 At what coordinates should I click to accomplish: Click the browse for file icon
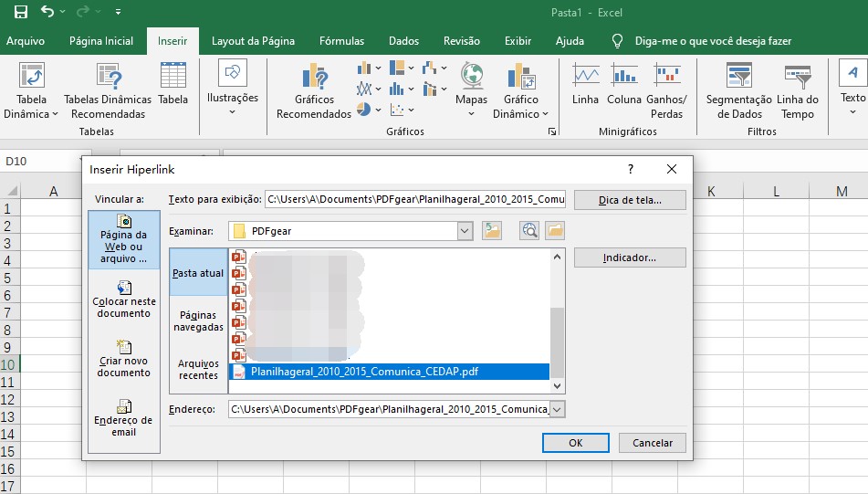coord(555,230)
